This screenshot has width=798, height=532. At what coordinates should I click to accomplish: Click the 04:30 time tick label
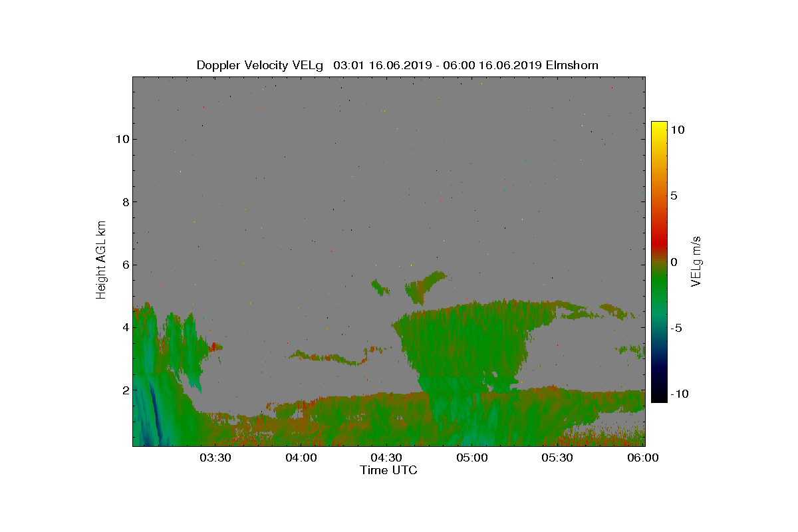pyautogui.click(x=386, y=458)
